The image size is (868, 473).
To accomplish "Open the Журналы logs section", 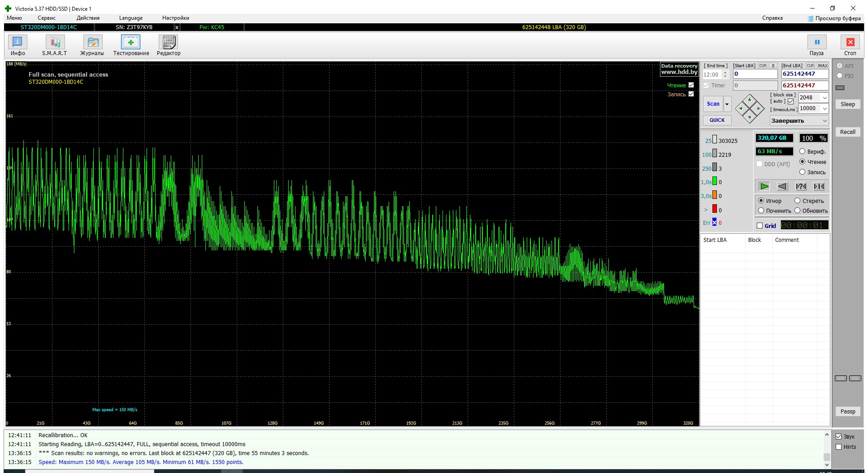I will pyautogui.click(x=92, y=46).
